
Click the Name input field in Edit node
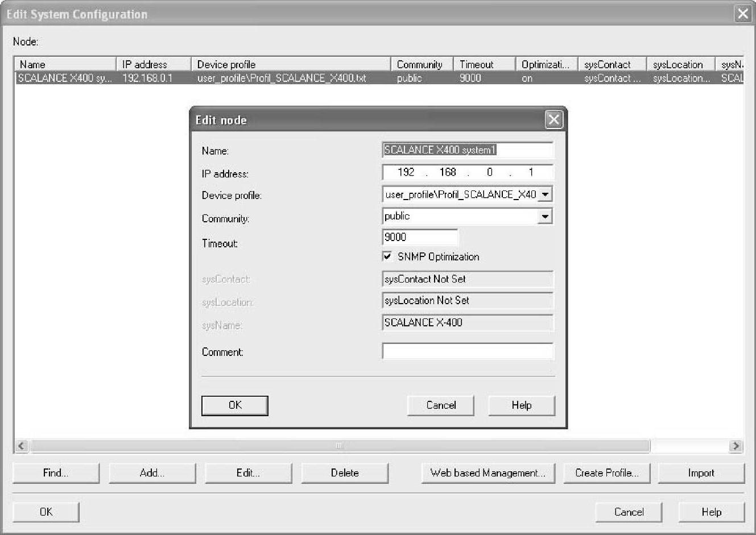[x=468, y=150]
